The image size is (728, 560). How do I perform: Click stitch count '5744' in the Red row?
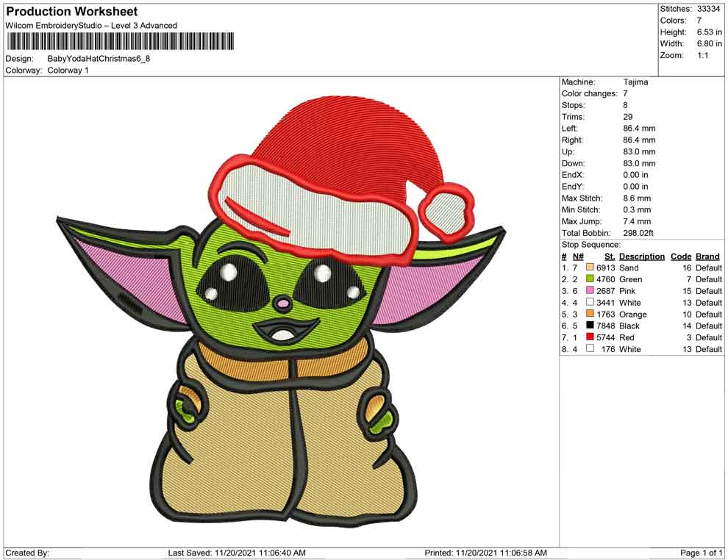tap(605, 337)
